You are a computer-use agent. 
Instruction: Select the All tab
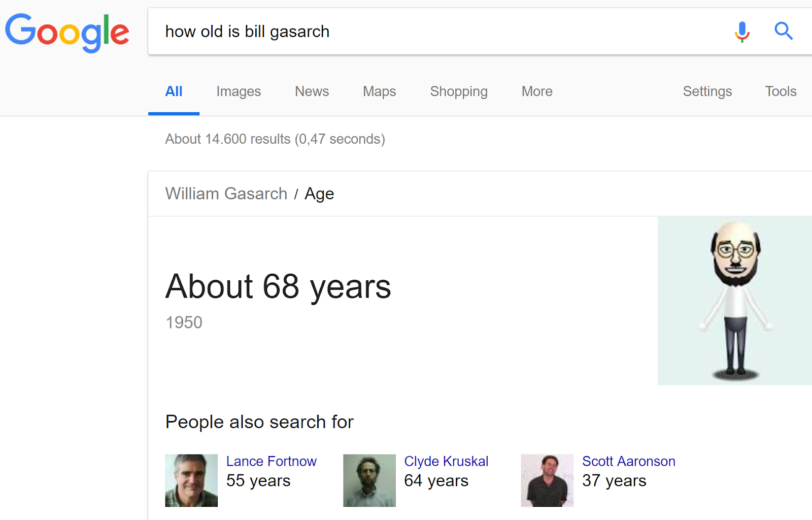coord(174,91)
